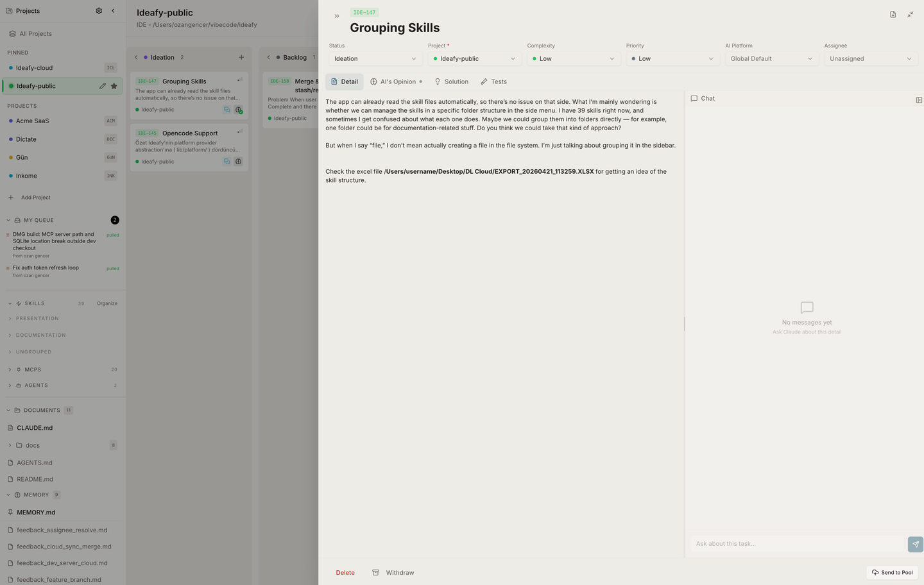Click the export document icon in panel header

point(893,14)
